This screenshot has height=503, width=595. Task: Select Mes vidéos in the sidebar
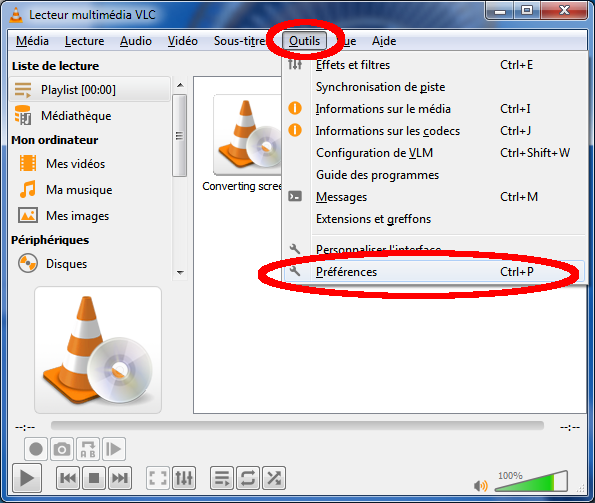pyautogui.click(x=76, y=164)
